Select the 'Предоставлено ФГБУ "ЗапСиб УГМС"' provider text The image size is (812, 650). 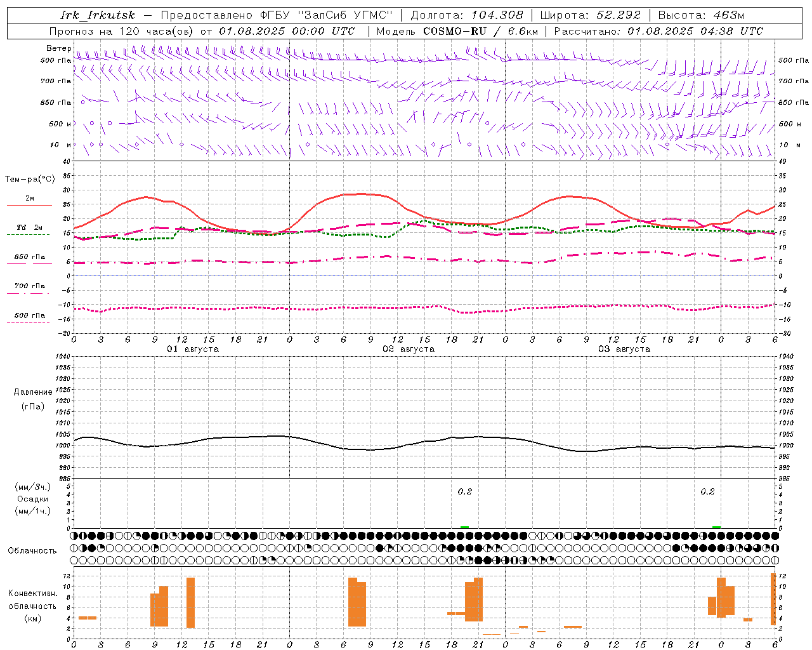pos(277,15)
